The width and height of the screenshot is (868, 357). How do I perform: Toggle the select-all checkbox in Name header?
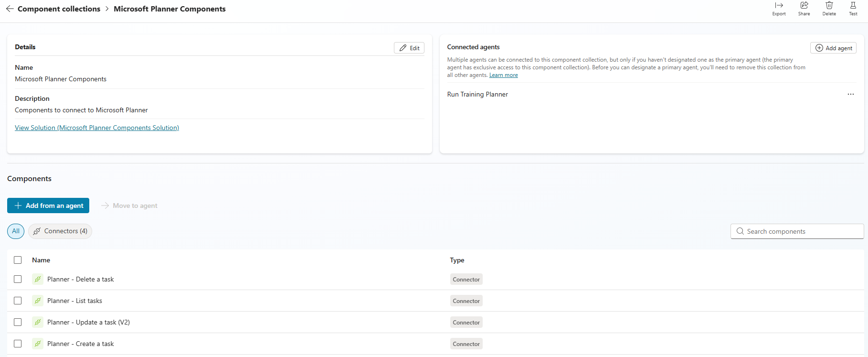click(18, 260)
